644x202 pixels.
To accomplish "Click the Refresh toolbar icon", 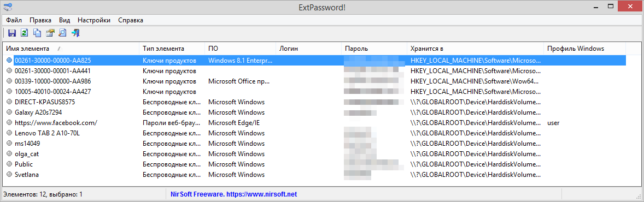I will pyautogui.click(x=24, y=33).
